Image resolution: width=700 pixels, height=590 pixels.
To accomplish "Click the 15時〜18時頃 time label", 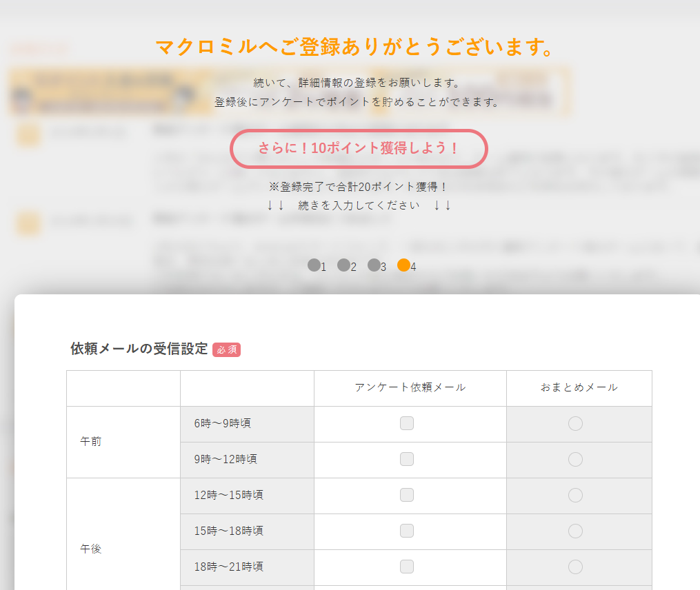I will click(228, 531).
